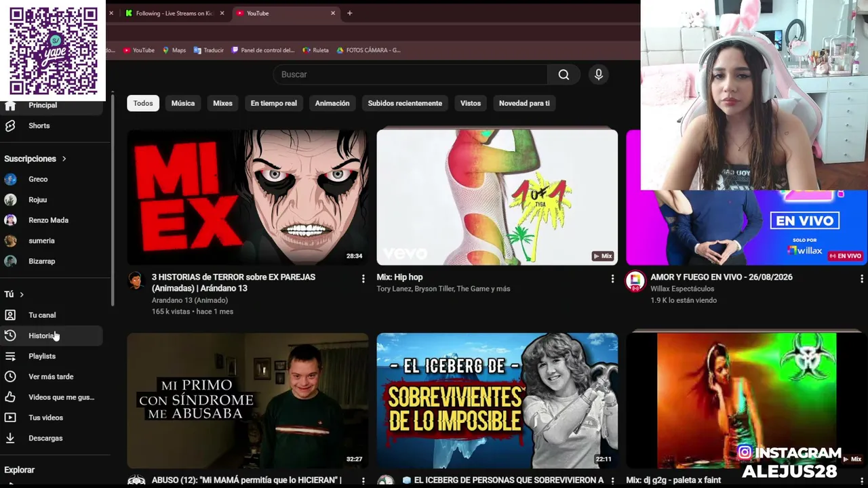Screen dimensions: 868x488
Task: Open the Willax Espectáculos channel name
Action: [x=682, y=289]
